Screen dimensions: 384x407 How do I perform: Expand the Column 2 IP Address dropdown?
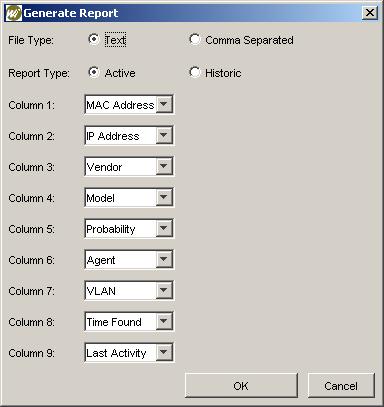[164, 136]
